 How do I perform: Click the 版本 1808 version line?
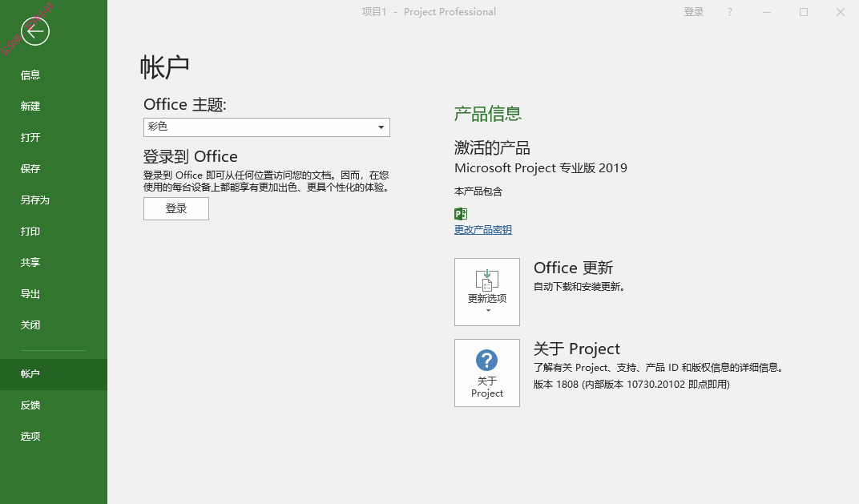[x=631, y=385]
